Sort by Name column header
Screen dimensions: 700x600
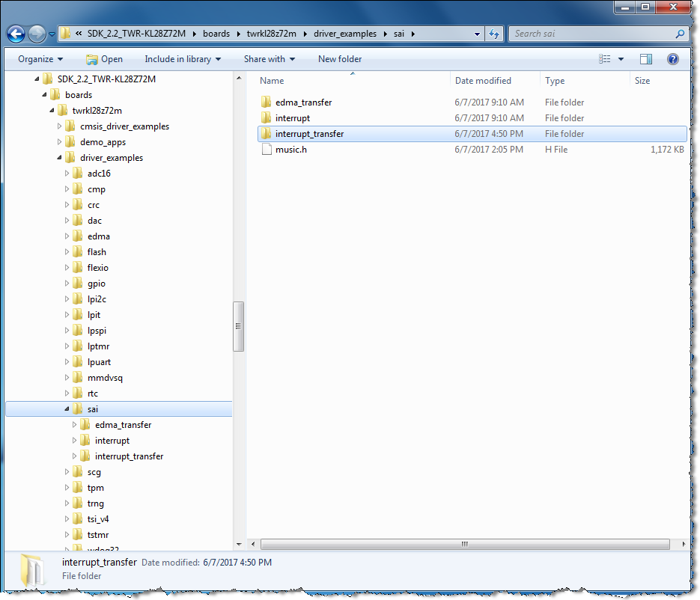pos(353,81)
